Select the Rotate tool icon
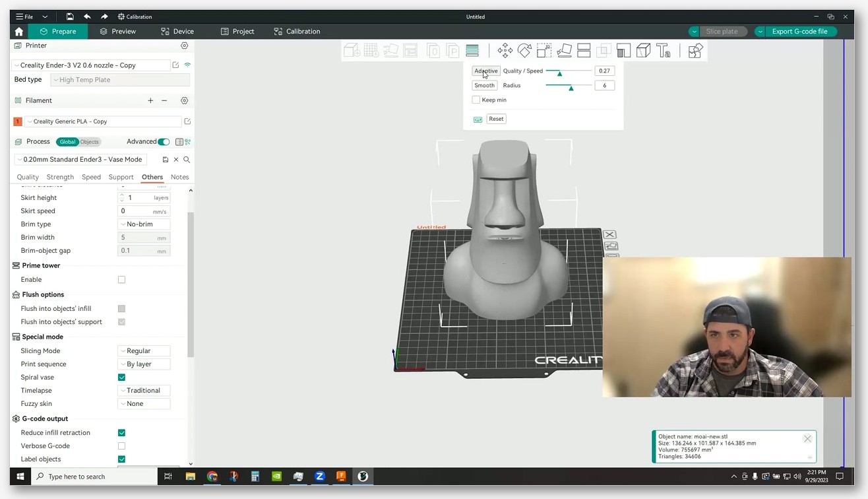Screen dimensions: 868x499 pos(524,50)
